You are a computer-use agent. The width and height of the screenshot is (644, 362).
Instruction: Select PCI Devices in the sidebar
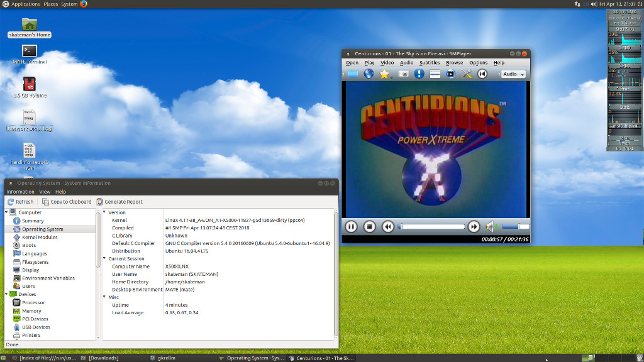coord(35,319)
